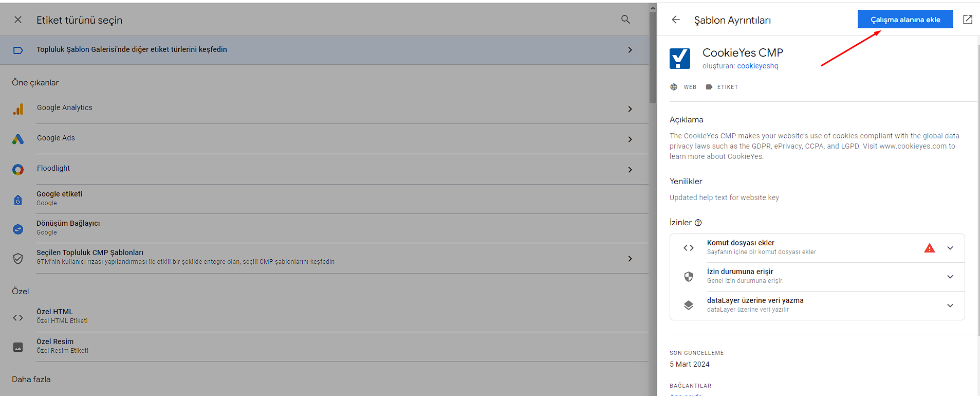The width and height of the screenshot is (980, 396).
Task: Choose Google etiketi tag
Action: pyautogui.click(x=60, y=199)
